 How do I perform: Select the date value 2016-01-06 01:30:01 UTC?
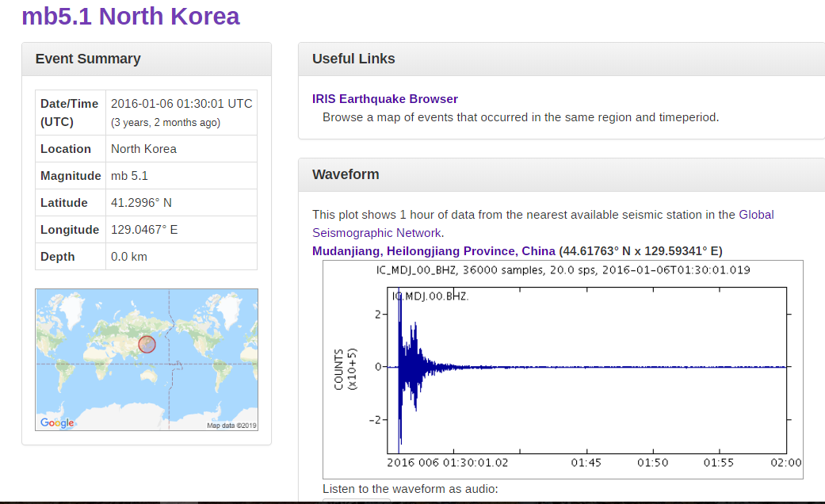click(181, 104)
